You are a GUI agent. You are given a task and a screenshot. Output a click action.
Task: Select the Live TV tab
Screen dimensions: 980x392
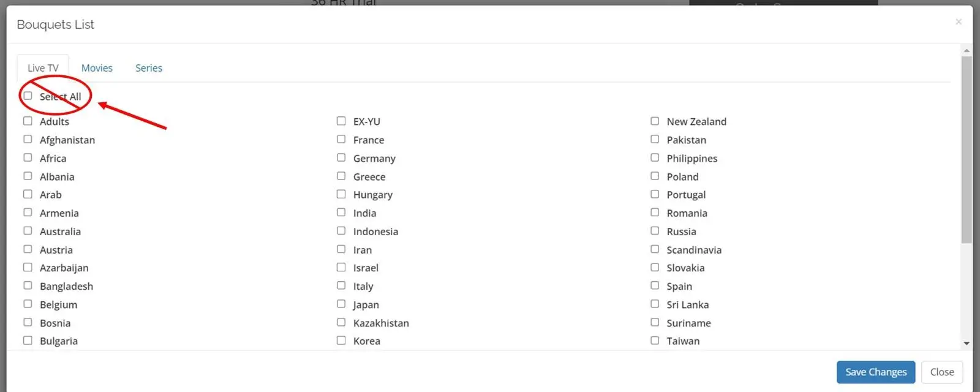(x=43, y=68)
